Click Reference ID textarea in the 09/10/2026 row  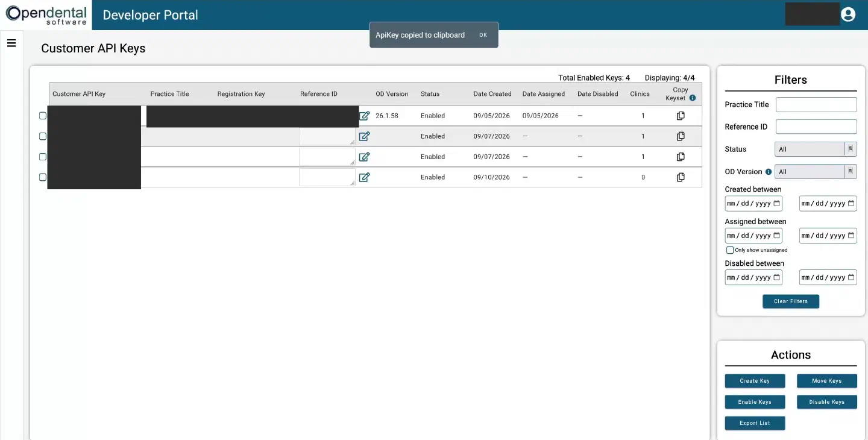point(327,177)
